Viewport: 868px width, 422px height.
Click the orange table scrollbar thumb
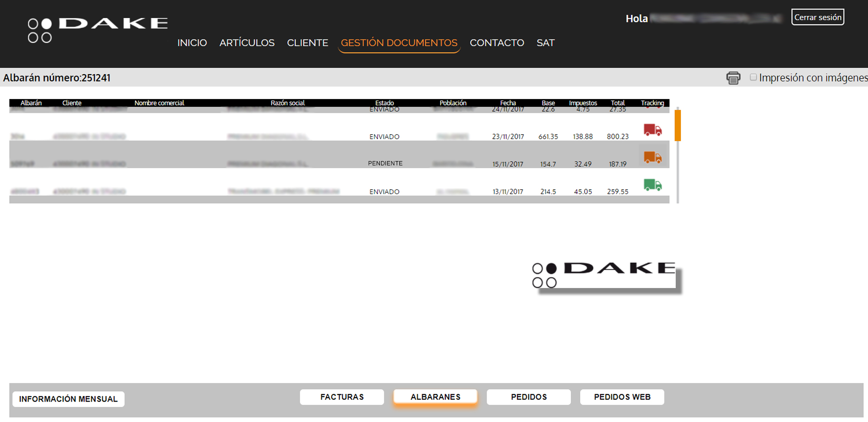click(x=677, y=125)
